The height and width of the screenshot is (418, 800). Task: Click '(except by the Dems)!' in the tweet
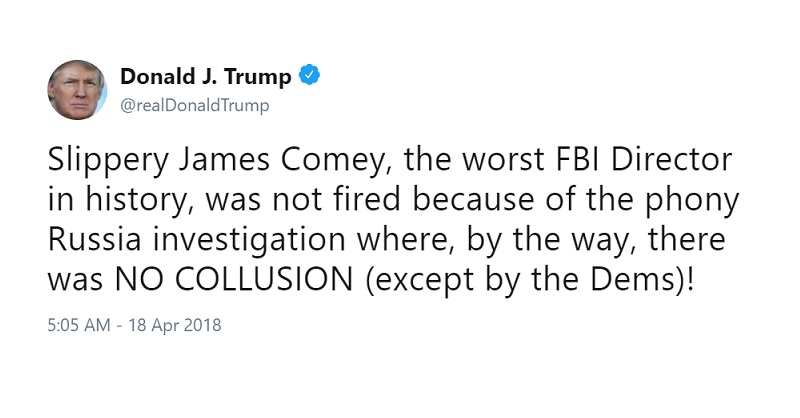pos(530,280)
